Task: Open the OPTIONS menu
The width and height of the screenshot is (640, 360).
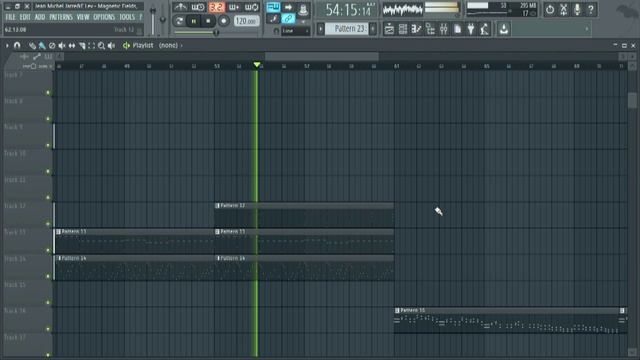Action: coord(104,17)
